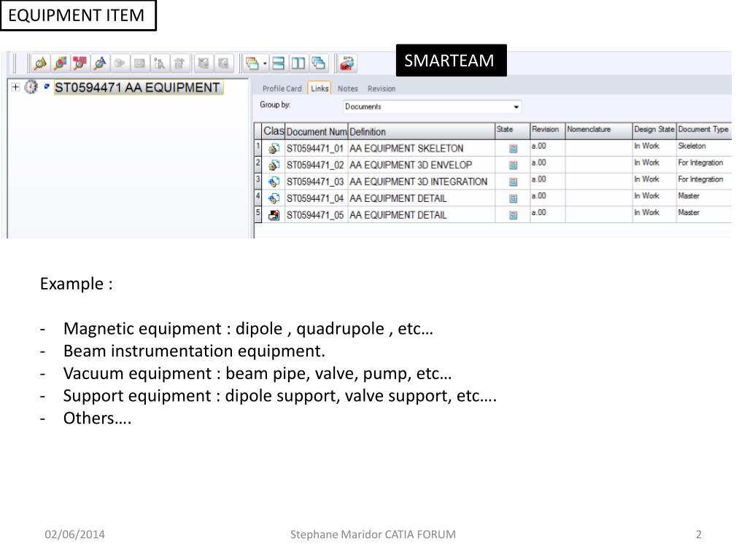Click class icon of ST0594471_01 row
The width and height of the screenshot is (747, 560).
[274, 149]
